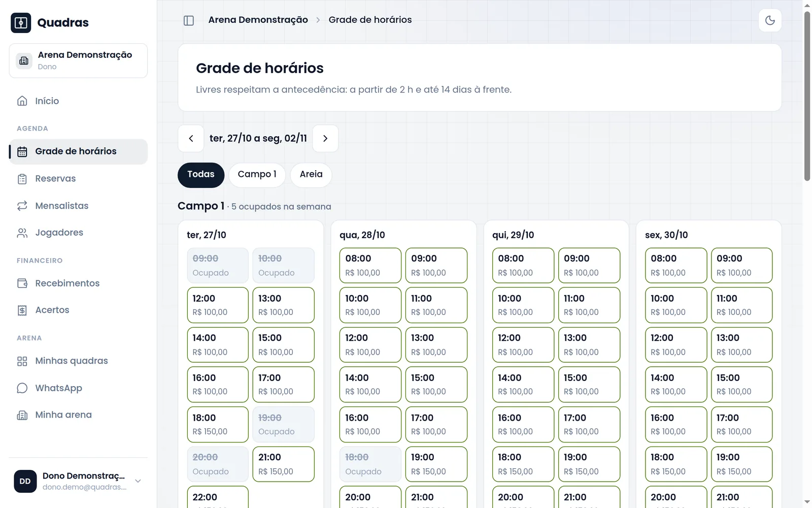Select the 18:00 R$ 150,00 slot on ter, 27/10
Screen dimensions: 812x508
tap(218, 424)
